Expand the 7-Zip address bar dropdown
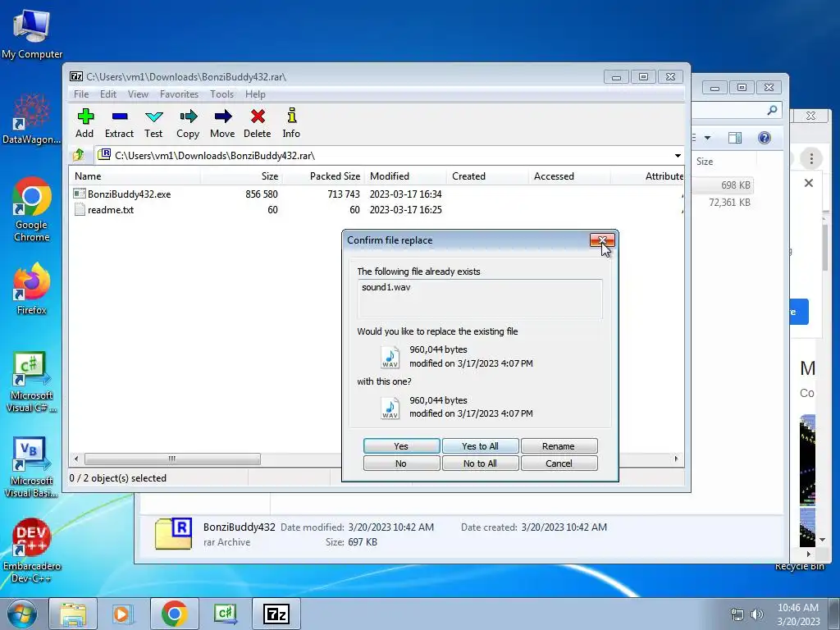This screenshot has width=840, height=630. click(x=678, y=155)
